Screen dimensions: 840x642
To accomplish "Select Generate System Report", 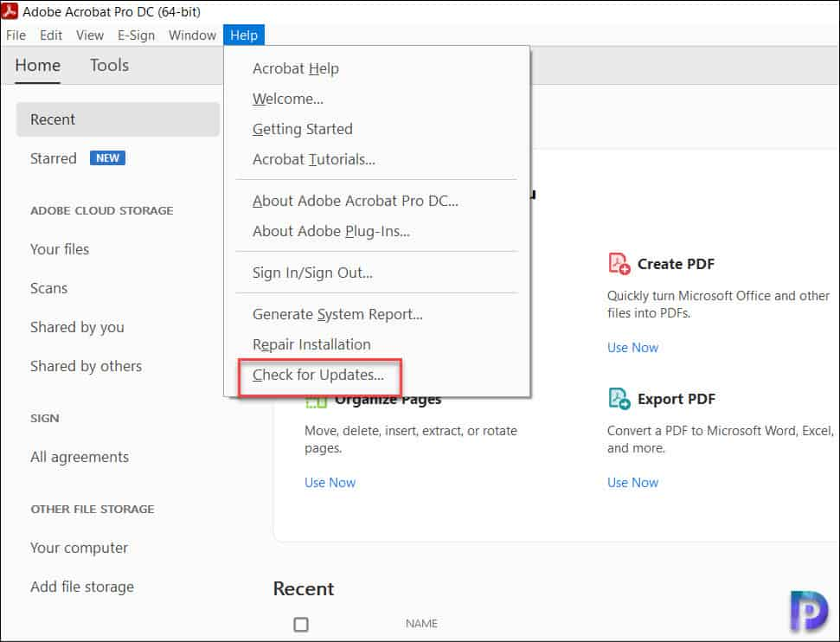I will 337,314.
